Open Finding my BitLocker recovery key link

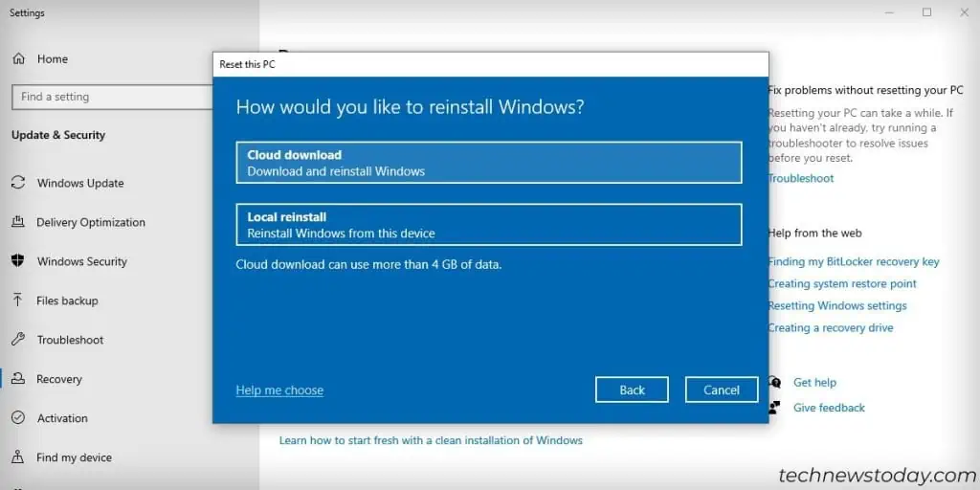[x=854, y=262]
